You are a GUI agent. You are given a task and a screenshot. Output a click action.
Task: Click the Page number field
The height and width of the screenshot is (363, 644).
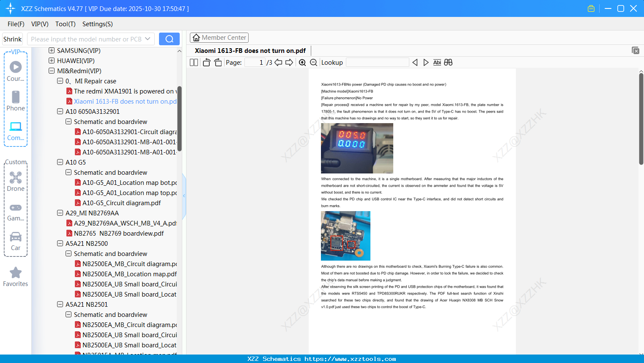pos(255,63)
